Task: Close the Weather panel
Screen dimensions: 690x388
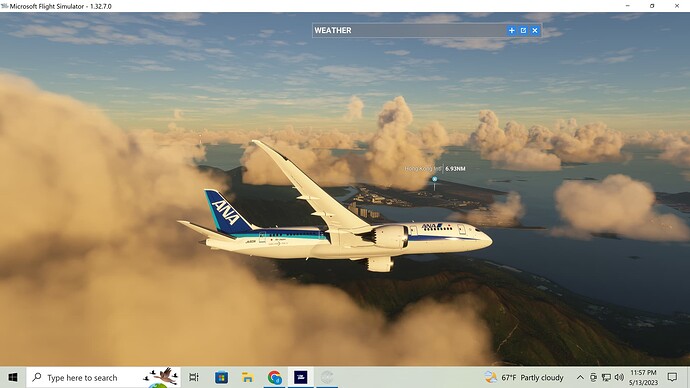Action: [x=535, y=30]
